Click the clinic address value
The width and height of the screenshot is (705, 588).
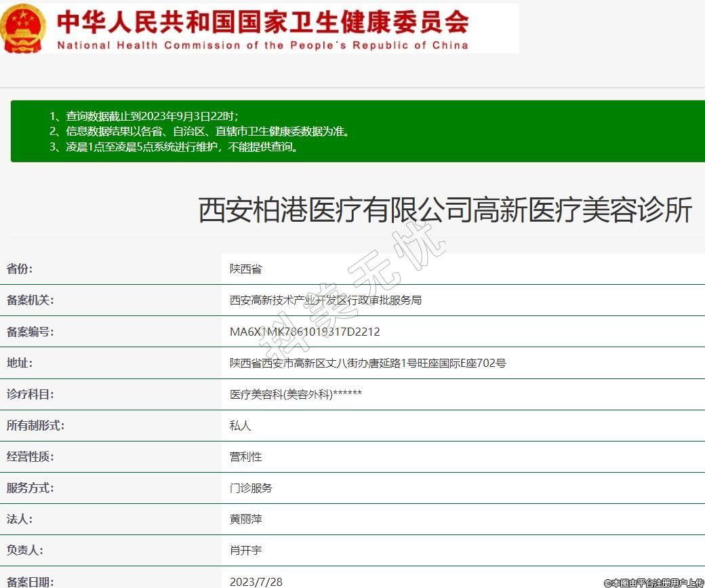coord(367,363)
